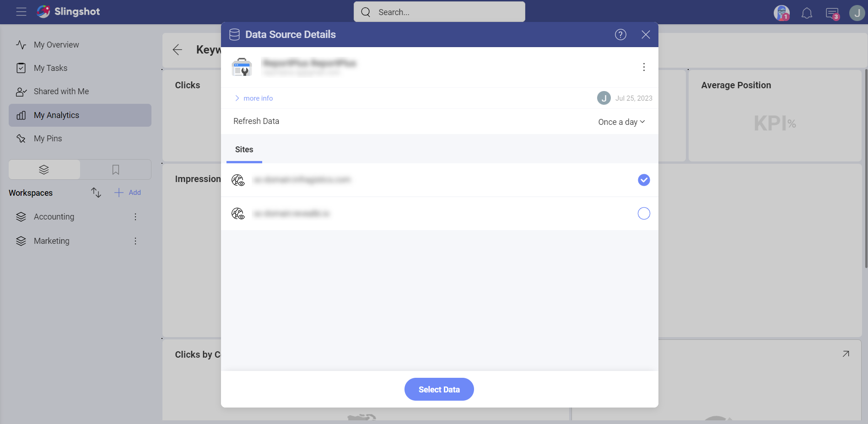Image resolution: width=868 pixels, height=424 pixels.
Task: Open Shared with Me
Action: pyautogui.click(x=80, y=91)
